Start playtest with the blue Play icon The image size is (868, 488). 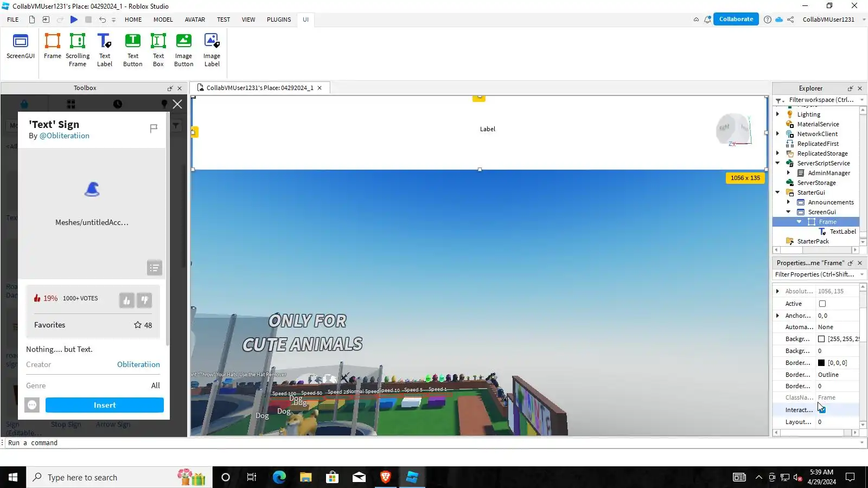pyautogui.click(x=74, y=20)
